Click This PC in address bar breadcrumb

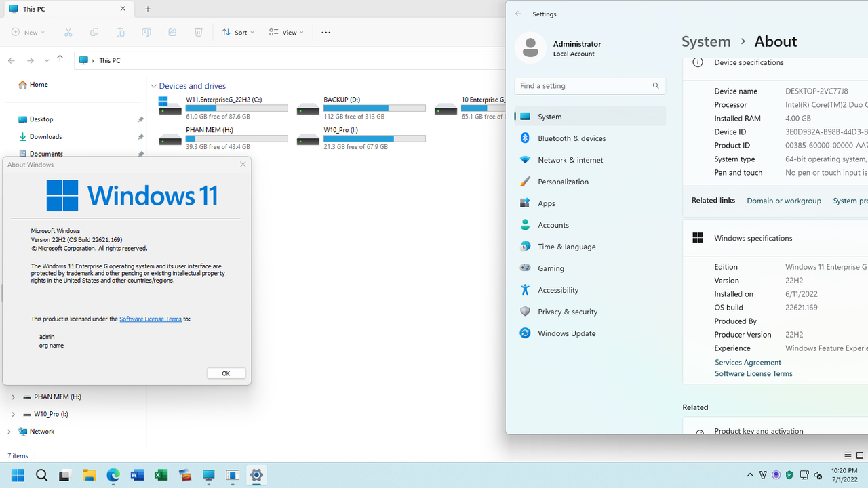point(110,60)
